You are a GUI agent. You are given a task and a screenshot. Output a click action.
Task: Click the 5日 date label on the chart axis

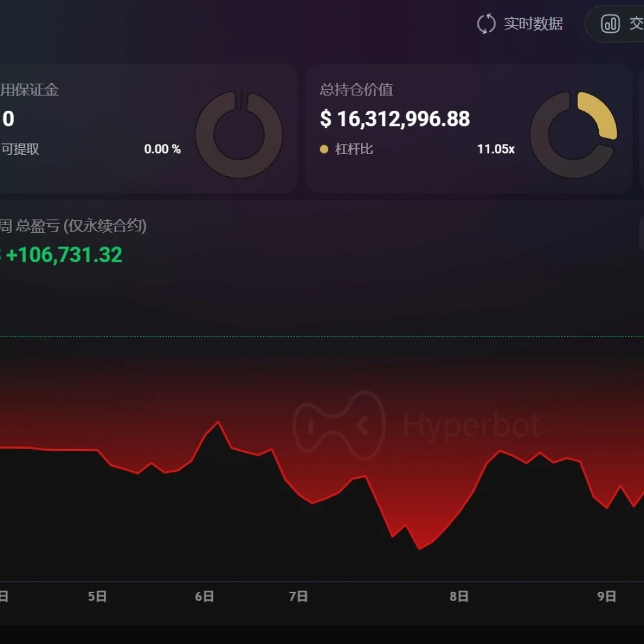(98, 596)
